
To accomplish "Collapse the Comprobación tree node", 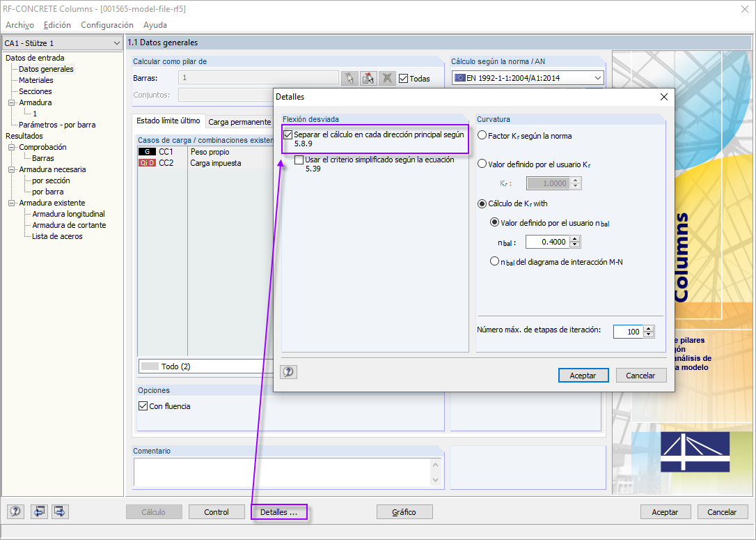I will click(12, 147).
